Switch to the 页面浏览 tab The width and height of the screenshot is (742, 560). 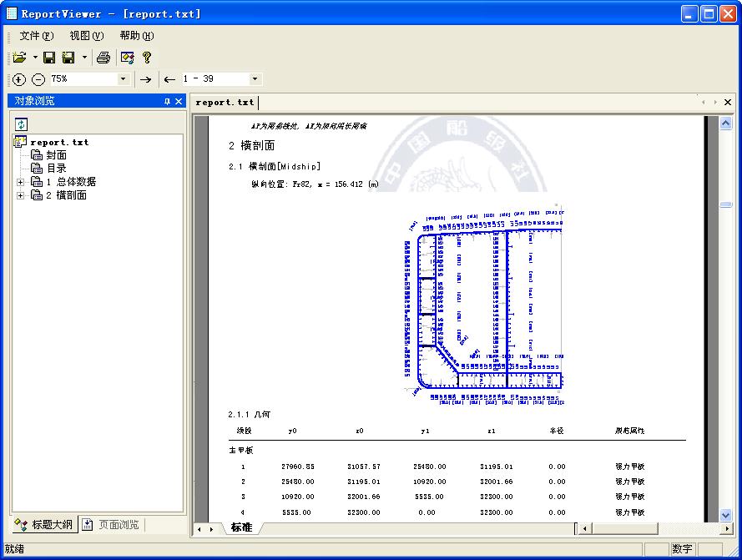pos(111,525)
